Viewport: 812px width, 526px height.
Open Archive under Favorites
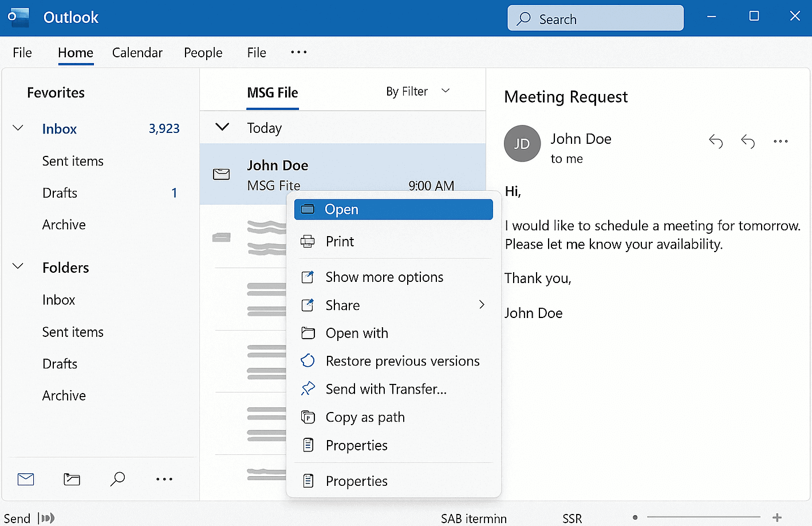(64, 225)
